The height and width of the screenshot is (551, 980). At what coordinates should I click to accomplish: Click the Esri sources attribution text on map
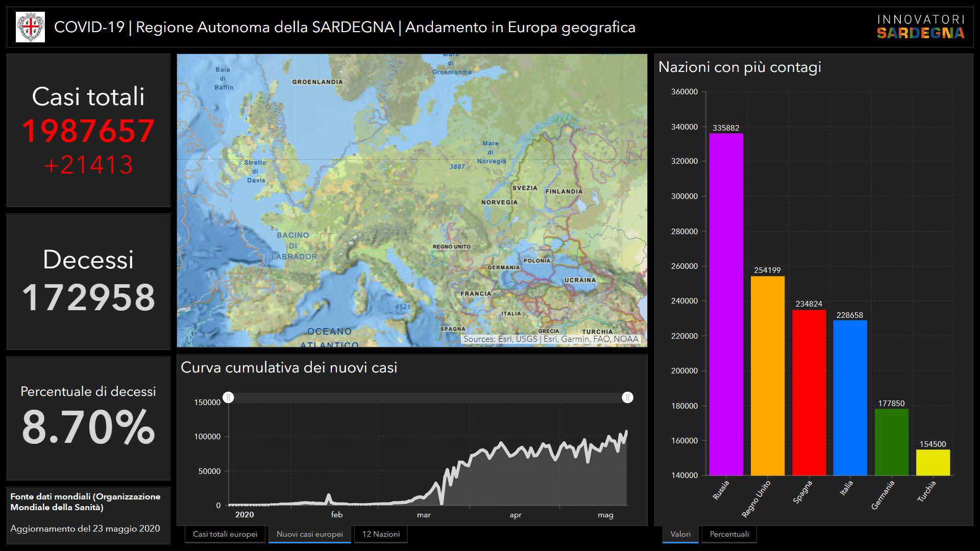click(550, 339)
